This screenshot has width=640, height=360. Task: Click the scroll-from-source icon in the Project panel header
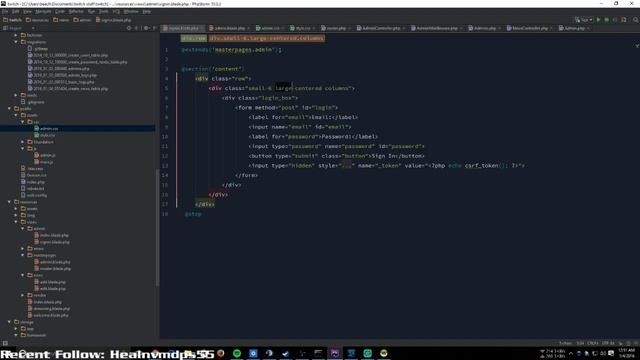point(129,28)
